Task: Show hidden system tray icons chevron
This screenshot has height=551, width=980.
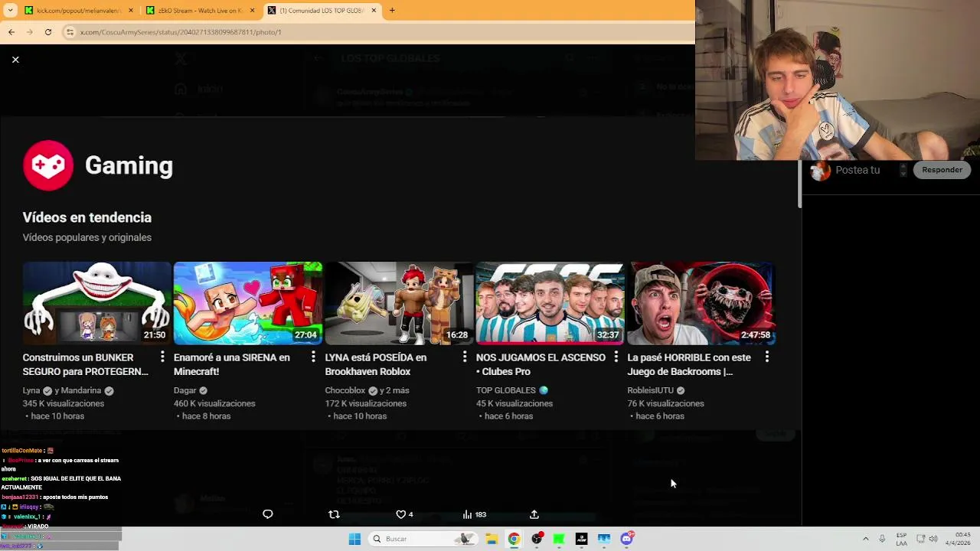Action: tap(866, 539)
